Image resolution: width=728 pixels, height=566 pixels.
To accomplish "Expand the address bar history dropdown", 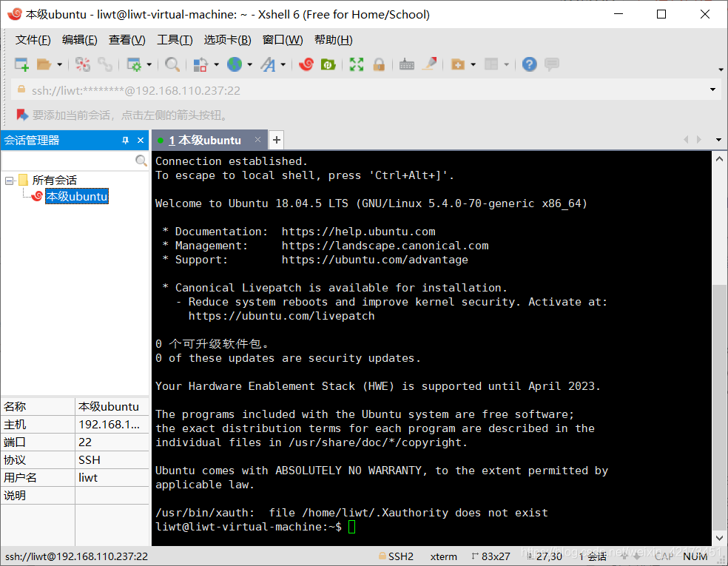I will tap(712, 90).
